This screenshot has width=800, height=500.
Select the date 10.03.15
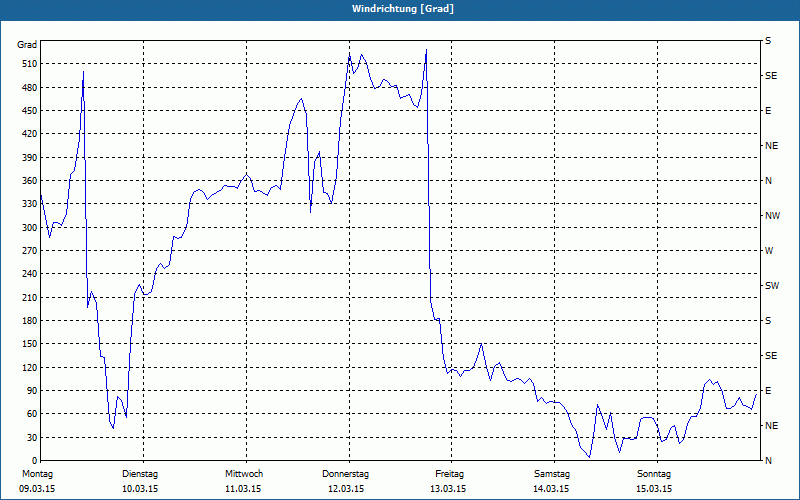(x=140, y=489)
